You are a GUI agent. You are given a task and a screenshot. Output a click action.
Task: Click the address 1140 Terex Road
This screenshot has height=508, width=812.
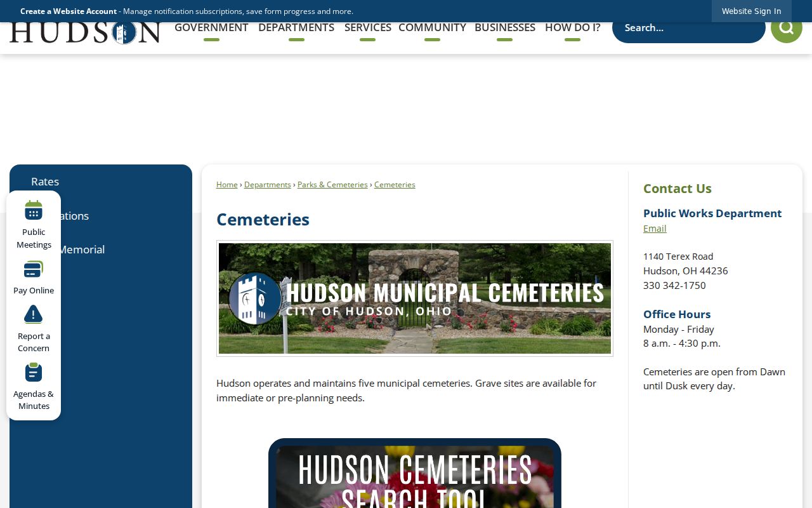(678, 257)
